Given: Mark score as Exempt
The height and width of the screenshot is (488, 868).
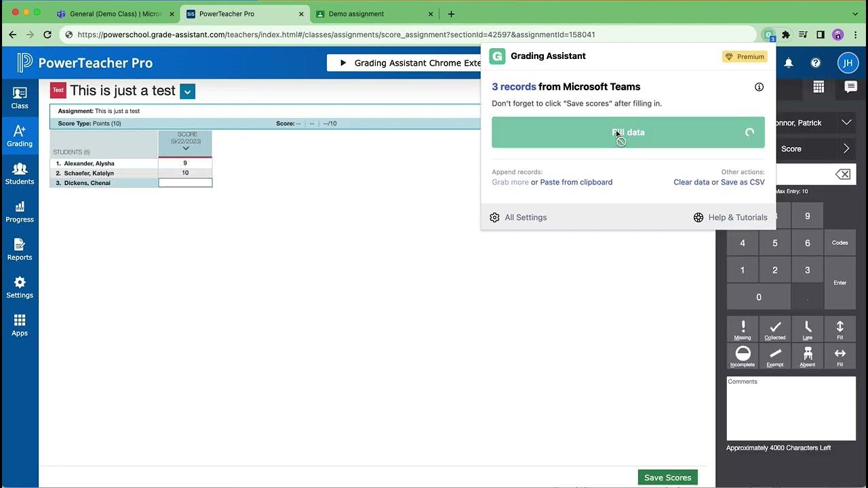Looking at the screenshot, I should coord(775,357).
